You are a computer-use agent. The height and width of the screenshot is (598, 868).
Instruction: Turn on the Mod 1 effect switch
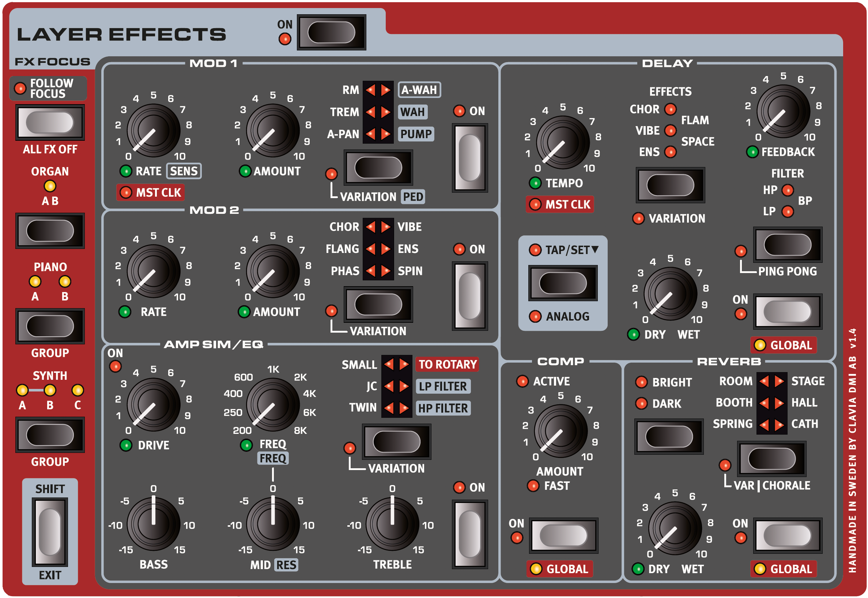[x=469, y=158]
